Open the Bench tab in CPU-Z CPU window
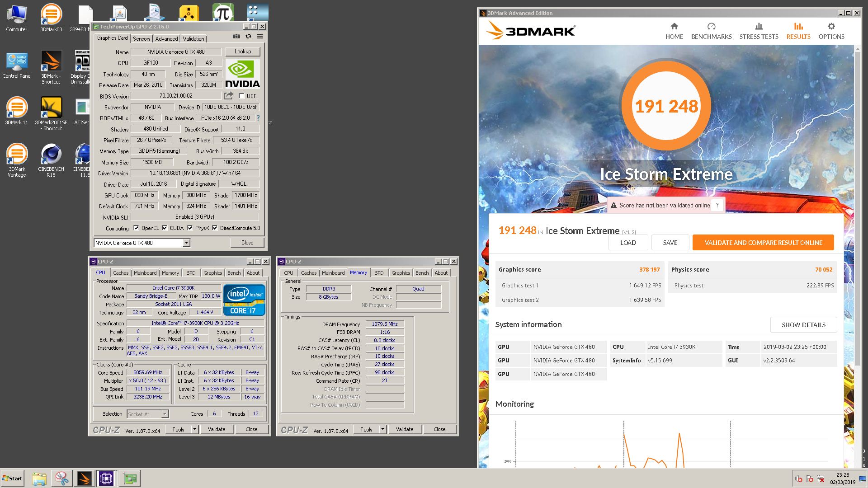This screenshot has height=488, width=868. 234,273
